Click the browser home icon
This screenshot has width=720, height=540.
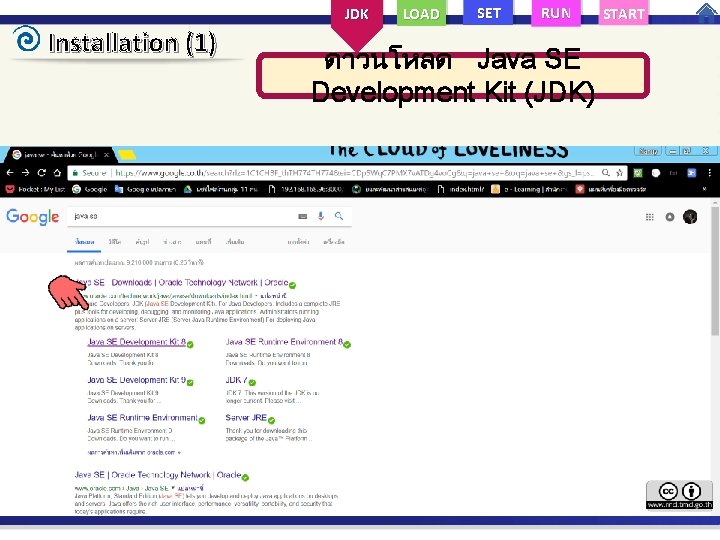point(57,173)
